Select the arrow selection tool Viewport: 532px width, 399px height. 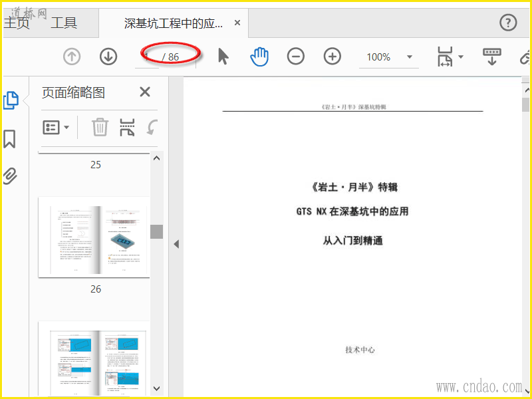click(x=223, y=57)
